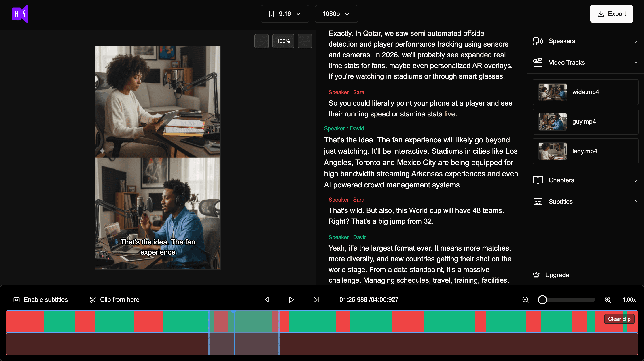Image resolution: width=644 pixels, height=361 pixels.
Task: Enable subtitles for the video
Action: point(41,299)
